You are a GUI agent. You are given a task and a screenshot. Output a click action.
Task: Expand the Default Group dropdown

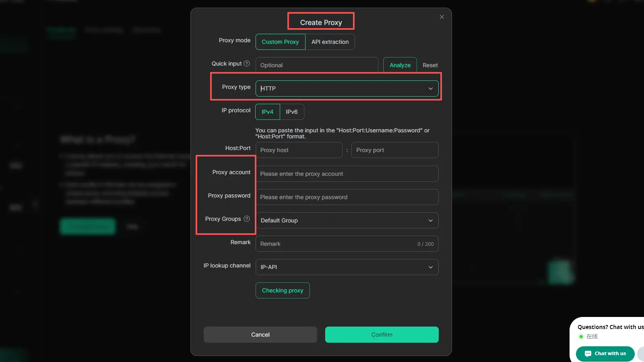pyautogui.click(x=347, y=220)
